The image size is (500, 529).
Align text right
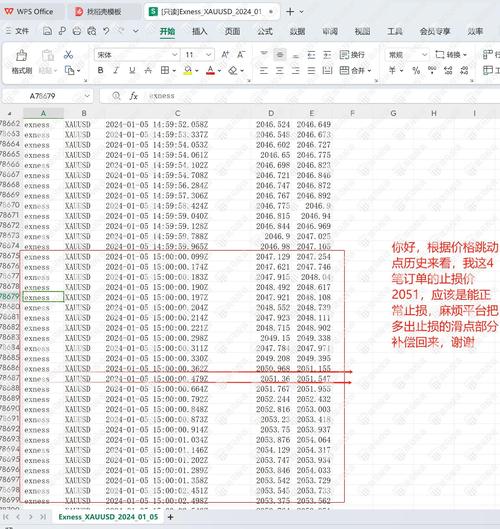coord(296,71)
